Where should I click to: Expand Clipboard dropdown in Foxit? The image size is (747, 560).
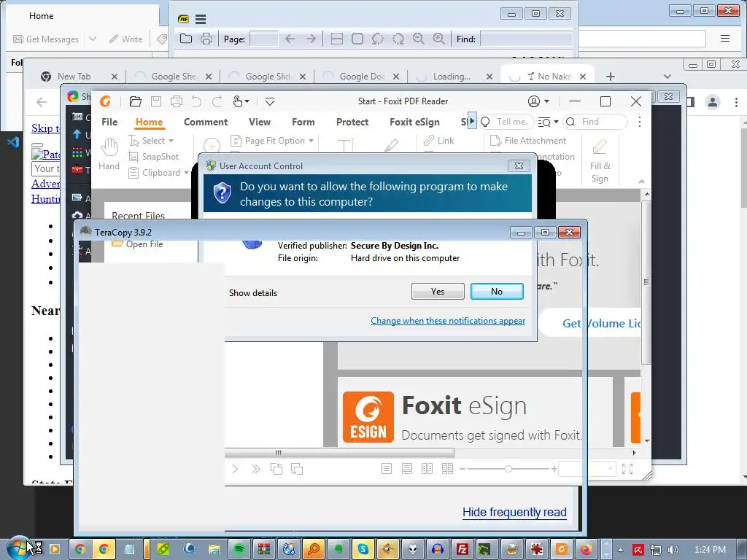click(186, 173)
